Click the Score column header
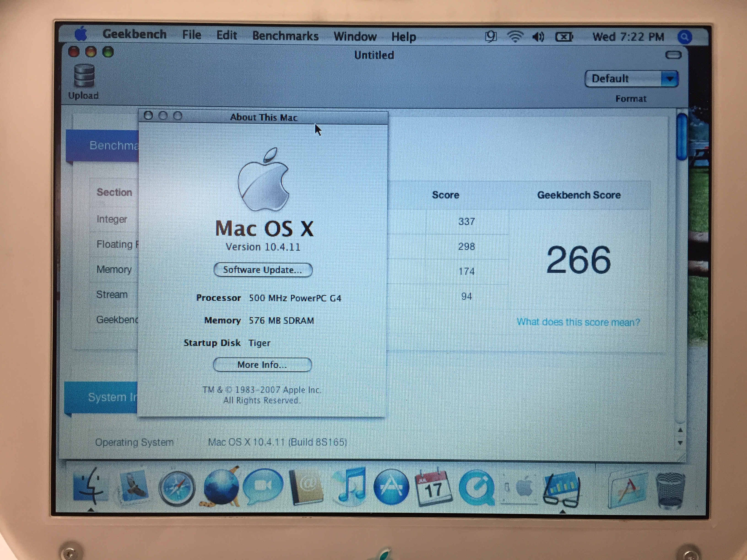 point(445,195)
